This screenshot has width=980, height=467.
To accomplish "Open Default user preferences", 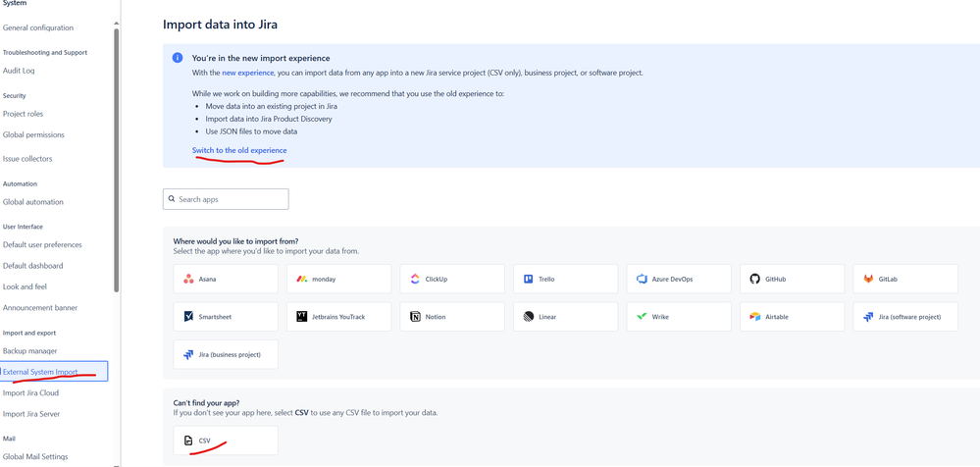I will click(42, 245).
